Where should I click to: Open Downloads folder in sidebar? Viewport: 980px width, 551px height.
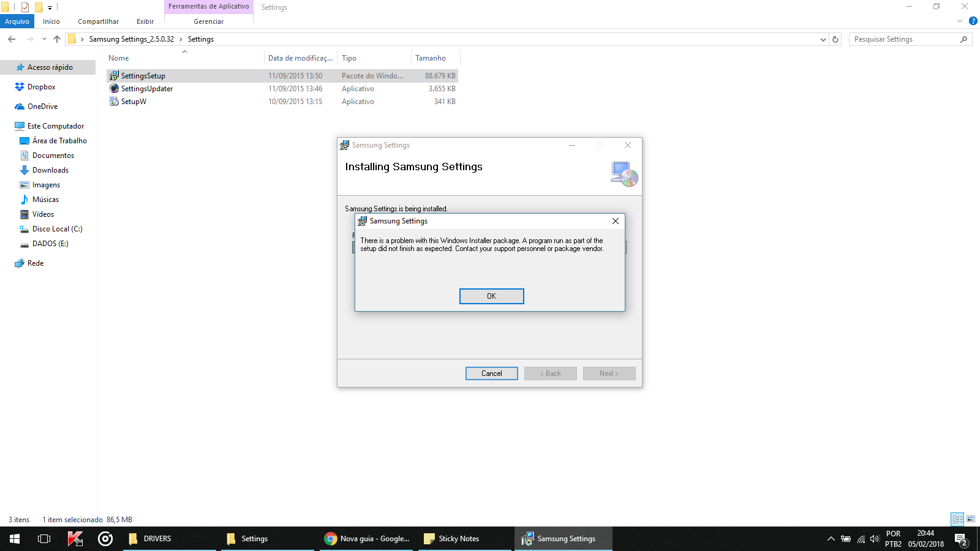tap(50, 170)
